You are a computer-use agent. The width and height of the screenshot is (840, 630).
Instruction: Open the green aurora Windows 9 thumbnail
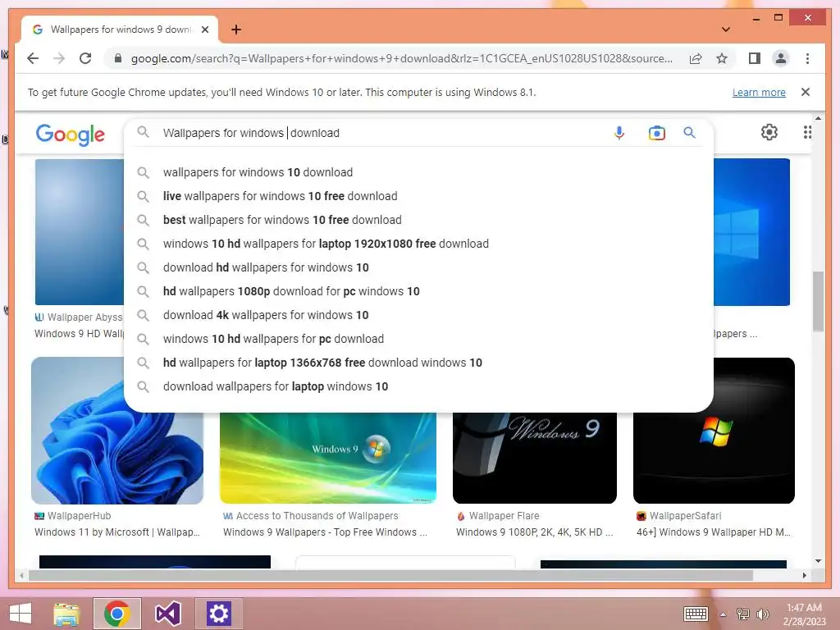pos(328,458)
